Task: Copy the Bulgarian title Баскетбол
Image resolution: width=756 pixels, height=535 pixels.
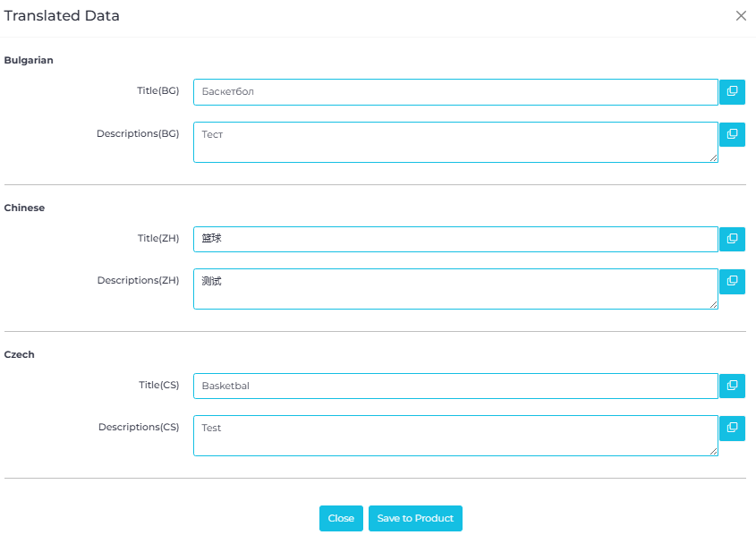Action: point(732,91)
